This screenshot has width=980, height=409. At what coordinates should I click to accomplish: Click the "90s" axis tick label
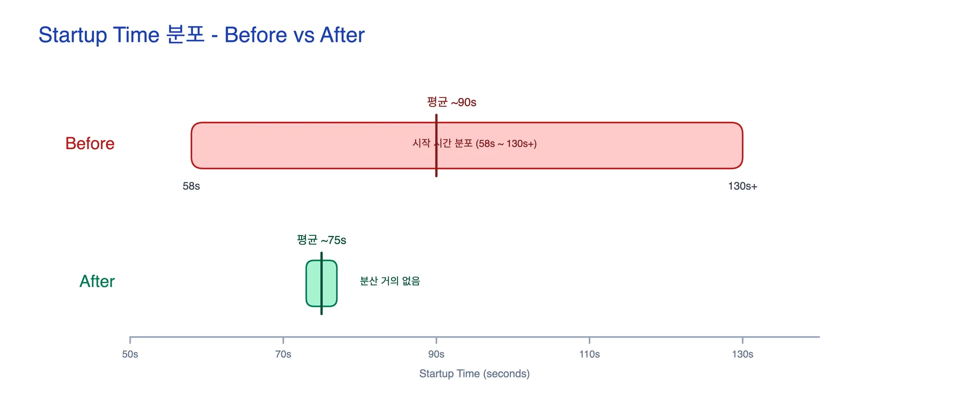pos(436,354)
